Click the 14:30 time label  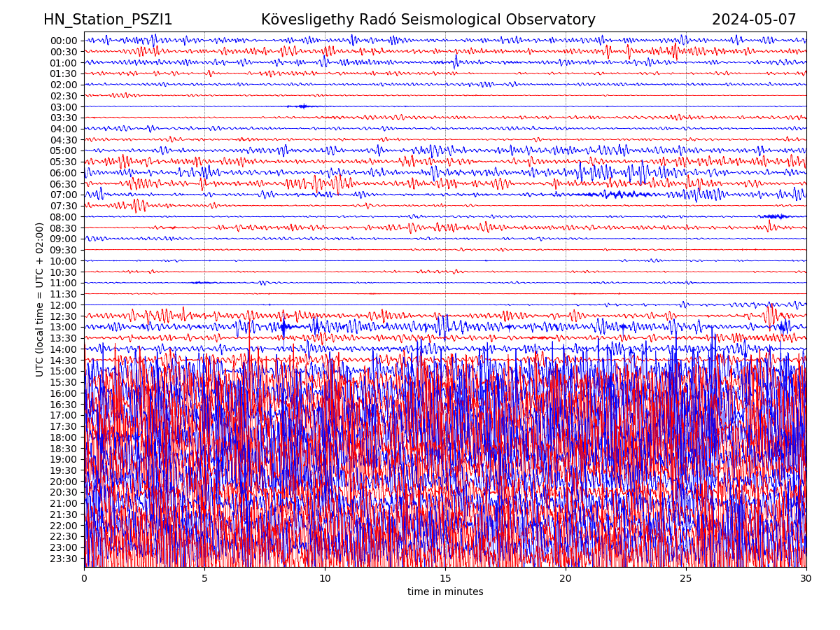click(x=64, y=360)
